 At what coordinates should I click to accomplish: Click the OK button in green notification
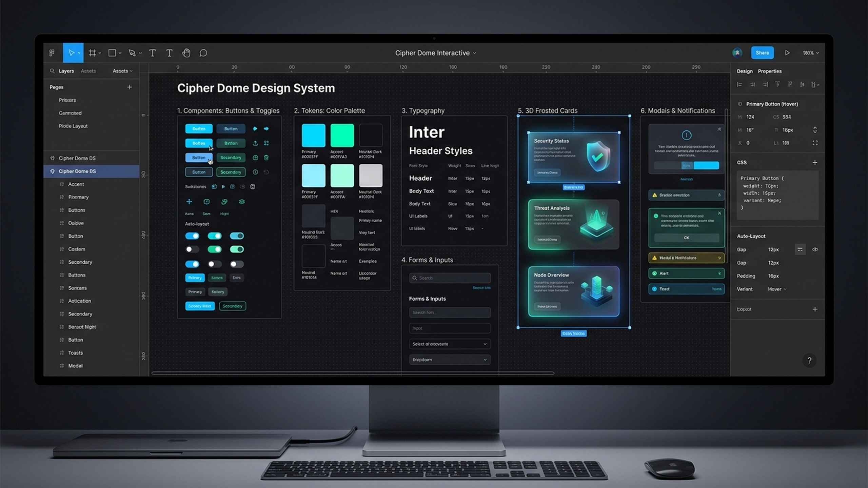pos(686,238)
